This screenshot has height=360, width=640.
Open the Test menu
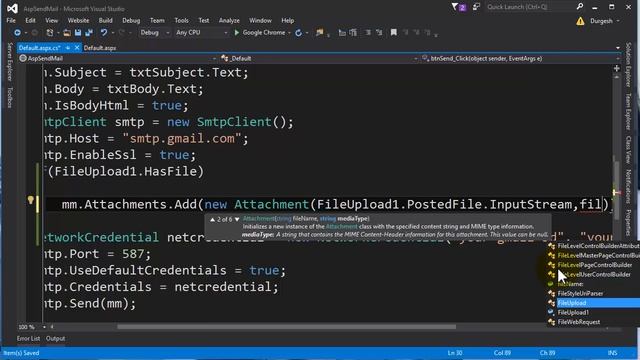coord(204,20)
